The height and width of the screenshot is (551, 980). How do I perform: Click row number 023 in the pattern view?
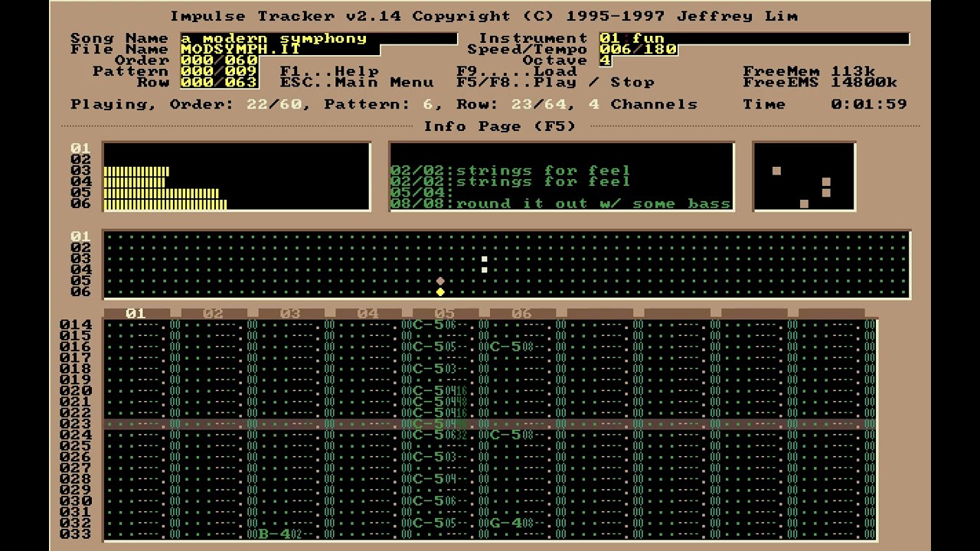click(76, 424)
